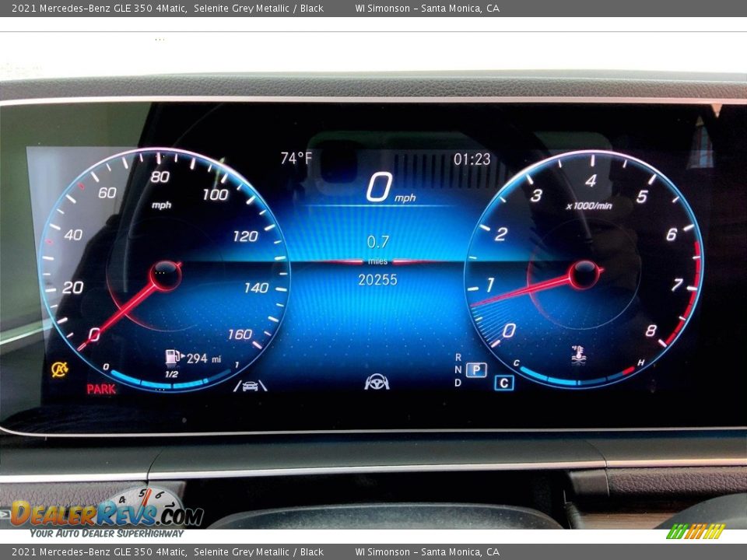Tap the auto start-stop off warning icon
Viewport: 747px width, 560px height.
[x=60, y=369]
